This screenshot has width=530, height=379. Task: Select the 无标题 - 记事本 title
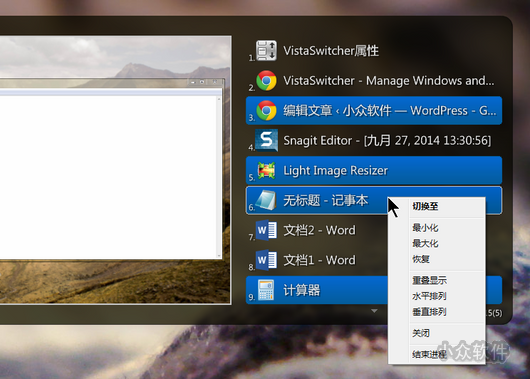[x=326, y=200]
